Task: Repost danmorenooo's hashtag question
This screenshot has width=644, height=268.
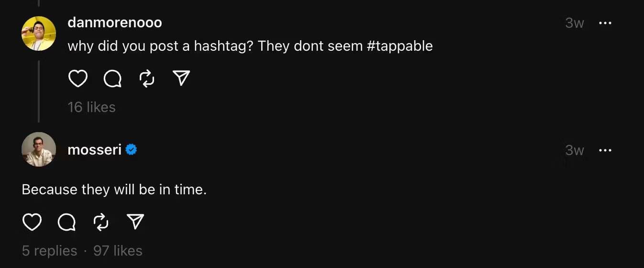Action: click(x=147, y=78)
